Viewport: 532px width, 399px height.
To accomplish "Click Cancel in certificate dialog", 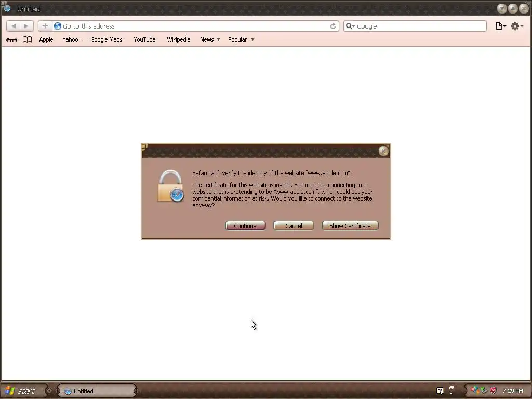I will pyautogui.click(x=294, y=226).
